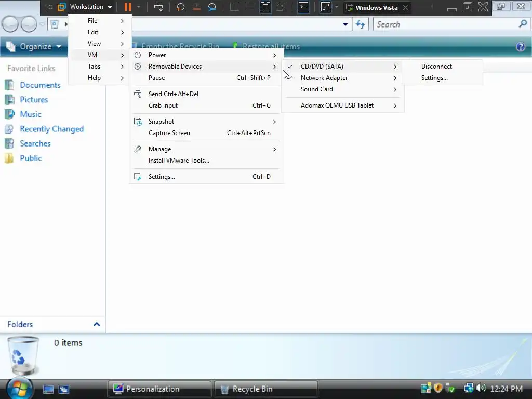Click Switch between windows quick launch icon
This screenshot has height=399, width=532.
tap(64, 389)
